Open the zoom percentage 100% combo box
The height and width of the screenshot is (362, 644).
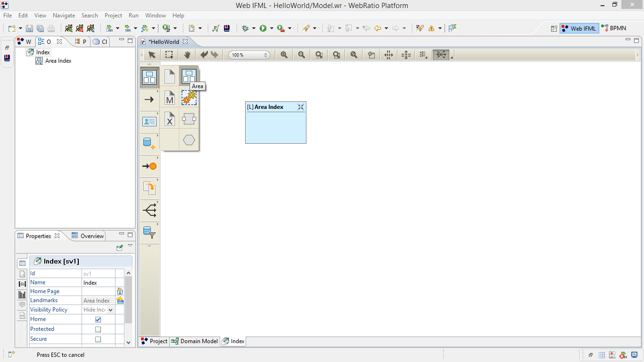click(x=249, y=55)
